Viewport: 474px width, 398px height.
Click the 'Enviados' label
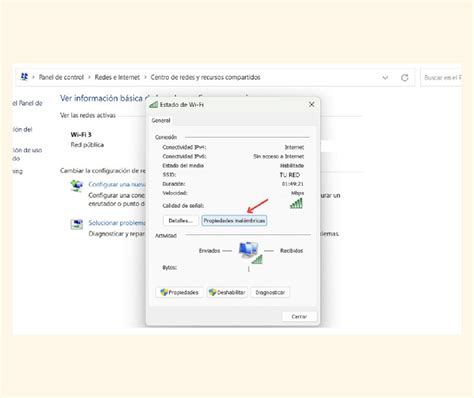(209, 251)
